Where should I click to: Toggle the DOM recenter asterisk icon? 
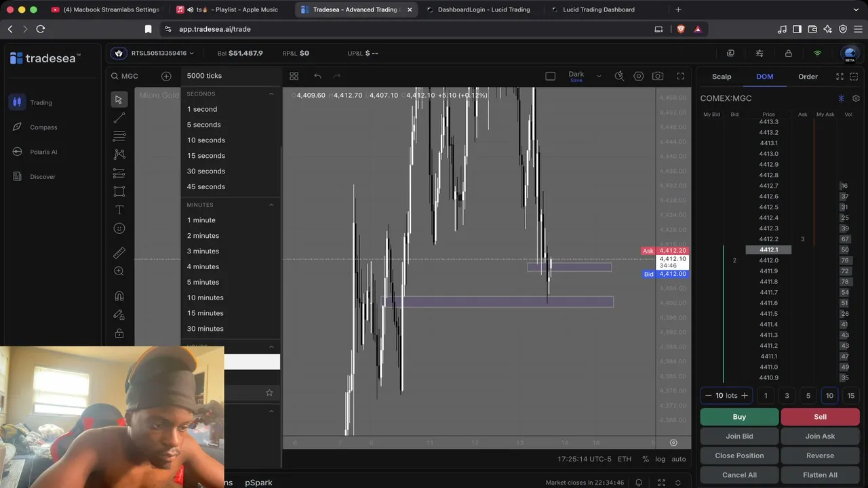tap(842, 98)
